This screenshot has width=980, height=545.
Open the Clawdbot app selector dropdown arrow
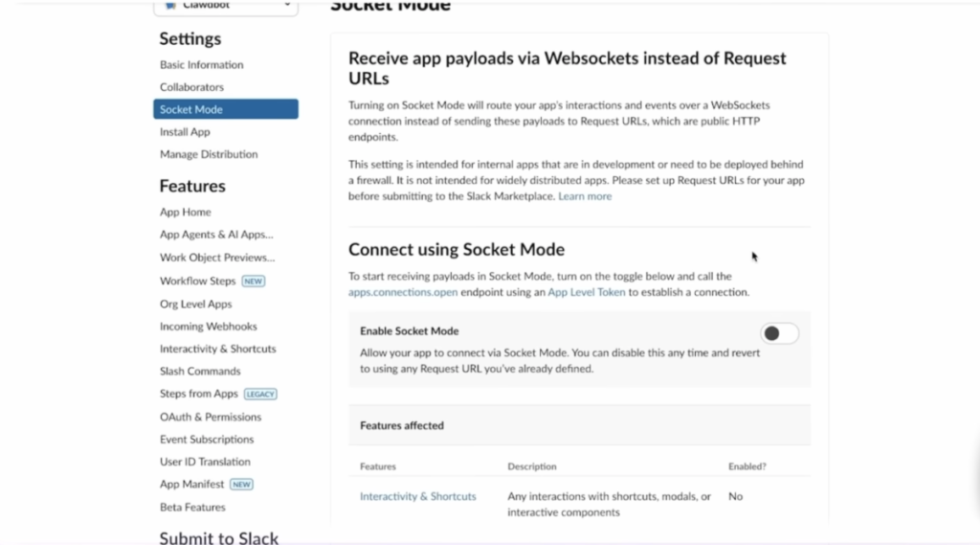(287, 5)
